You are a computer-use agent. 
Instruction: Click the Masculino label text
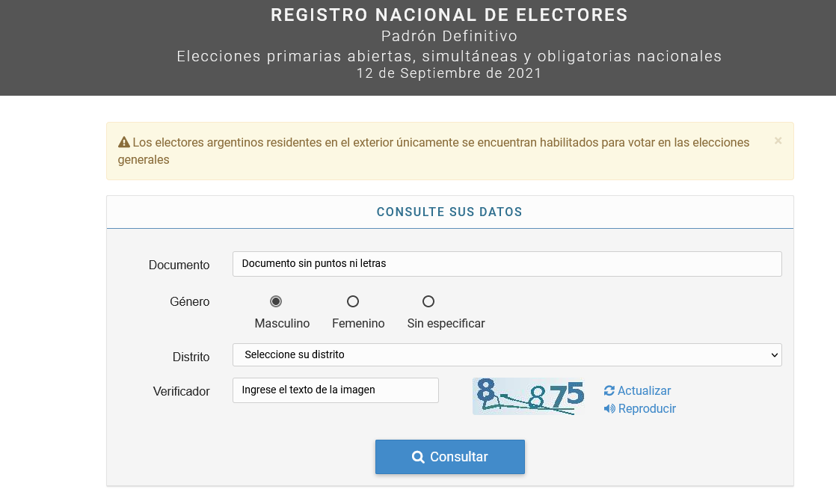[282, 323]
